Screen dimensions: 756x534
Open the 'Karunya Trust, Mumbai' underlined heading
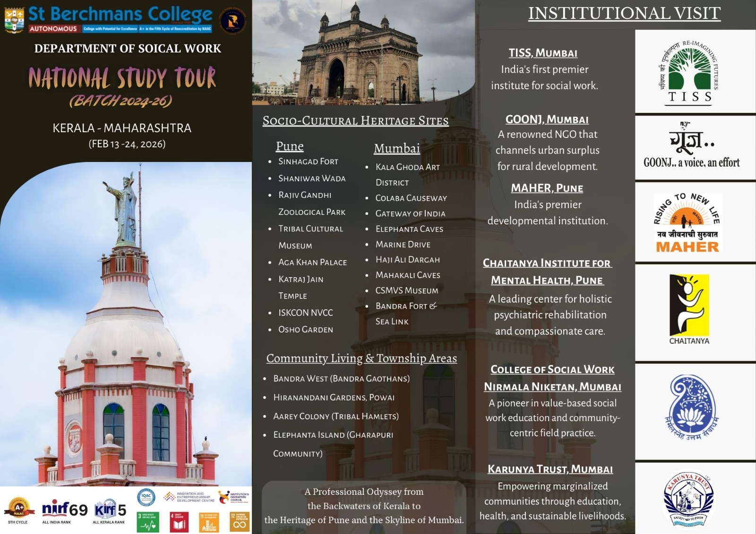click(550, 469)
